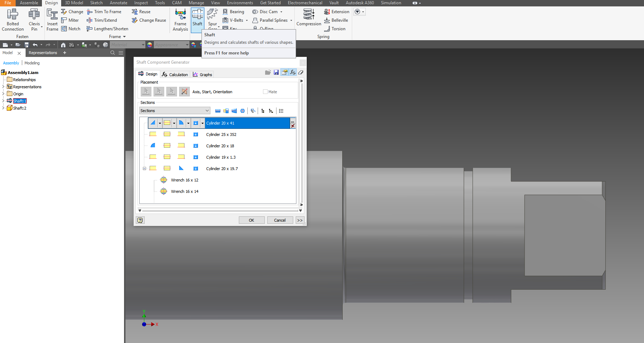Screen dimensions: 644x343
Task: Open the Assemble ribbon tab
Action: pos(29,3)
